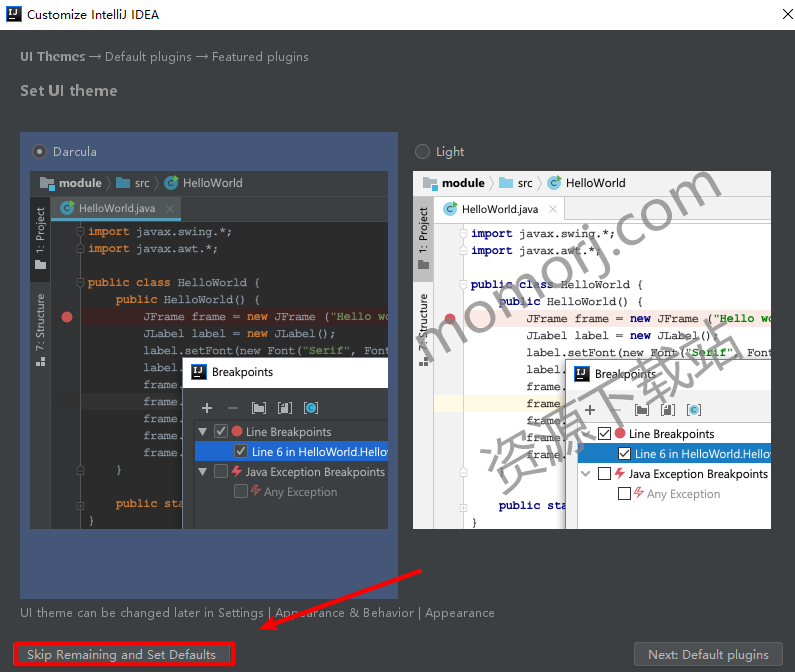
Task: Click the HelloWorld.java tab in Light preview
Action: coord(500,209)
